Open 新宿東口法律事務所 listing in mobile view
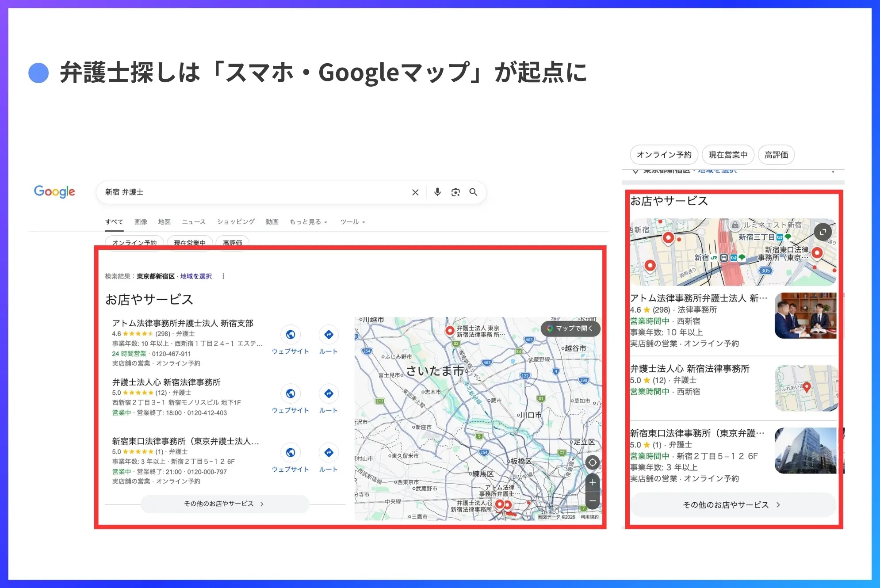The height and width of the screenshot is (588, 880). coord(697,433)
